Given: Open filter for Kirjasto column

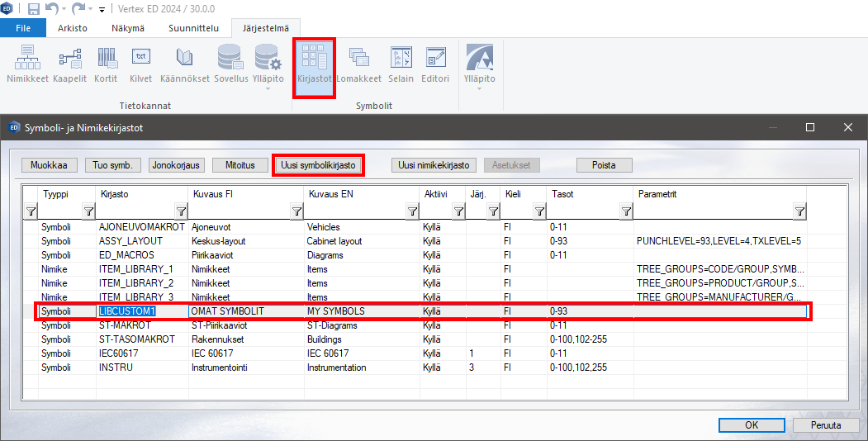Looking at the screenshot, I should tap(181, 212).
